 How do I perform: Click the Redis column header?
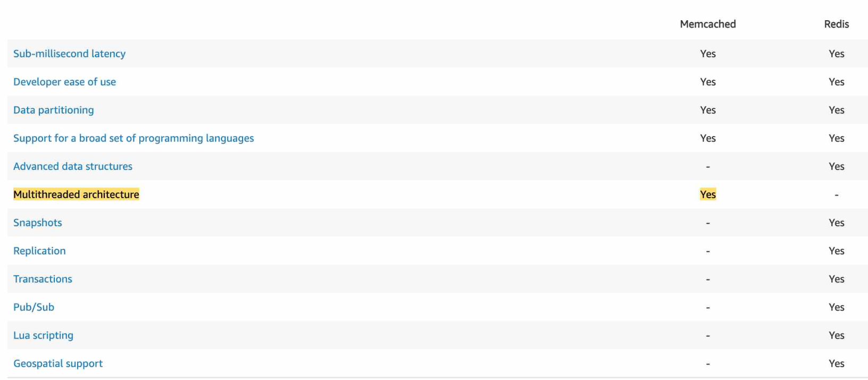coord(836,24)
